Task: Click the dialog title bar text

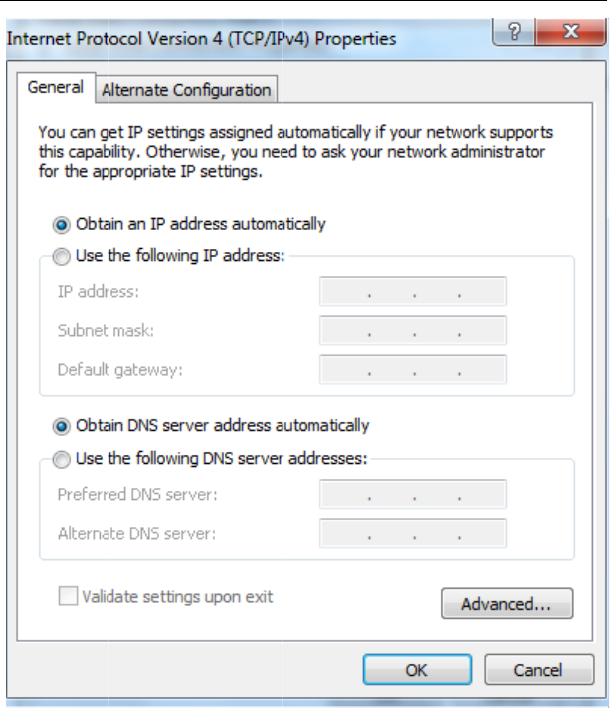Action: point(202,39)
